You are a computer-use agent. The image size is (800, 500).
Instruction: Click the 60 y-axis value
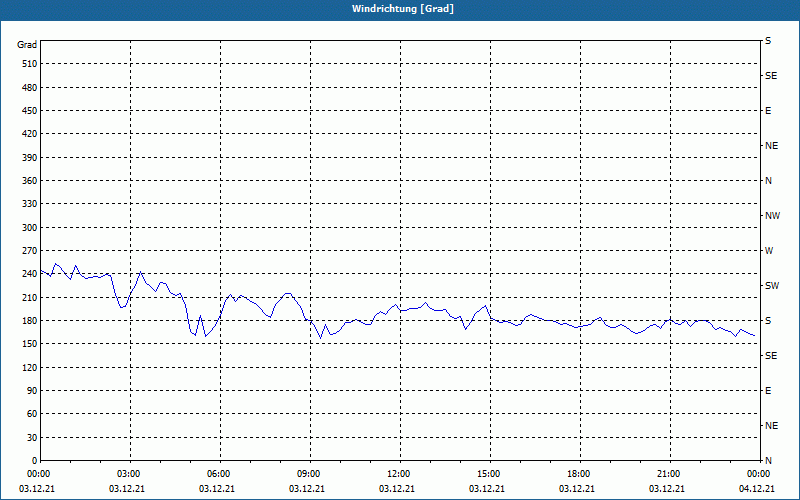(32, 414)
